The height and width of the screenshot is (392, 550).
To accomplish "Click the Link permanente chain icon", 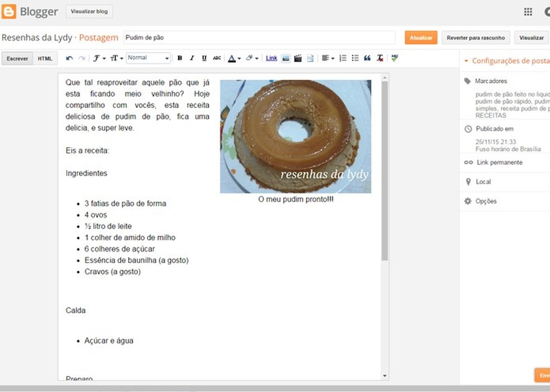I will 468,162.
